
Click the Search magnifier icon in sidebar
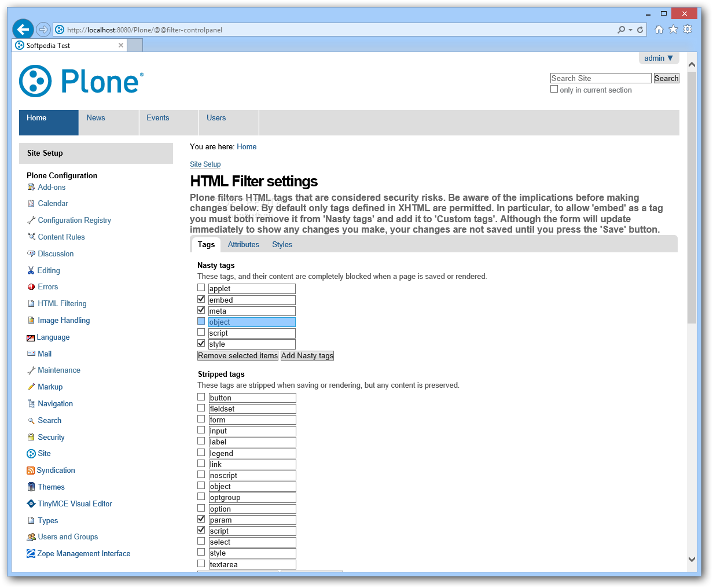31,421
